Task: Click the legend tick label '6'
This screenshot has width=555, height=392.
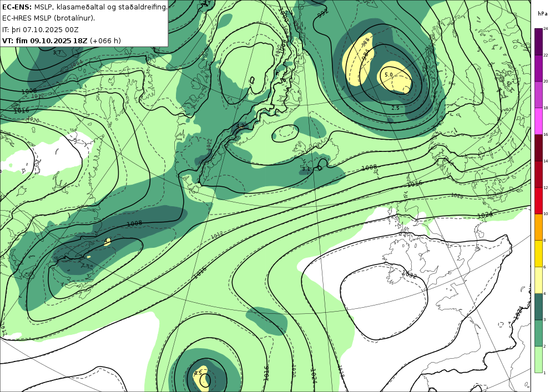Action: [x=544, y=267]
